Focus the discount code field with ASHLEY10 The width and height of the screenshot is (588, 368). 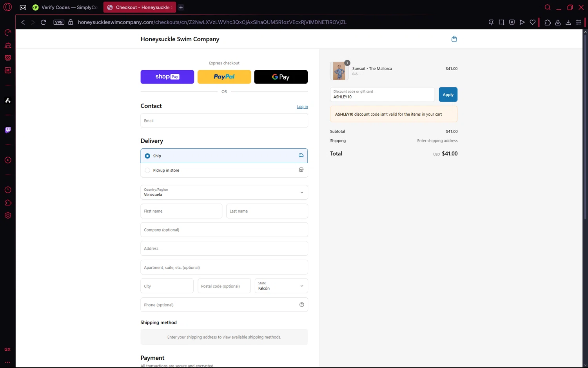382,95
